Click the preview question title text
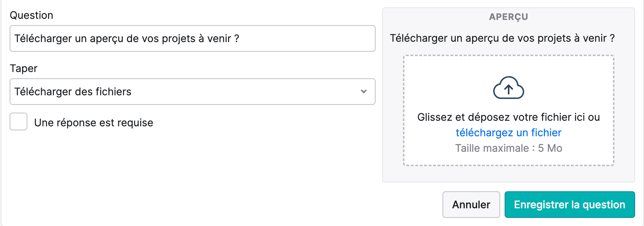644x226 pixels. [x=502, y=38]
